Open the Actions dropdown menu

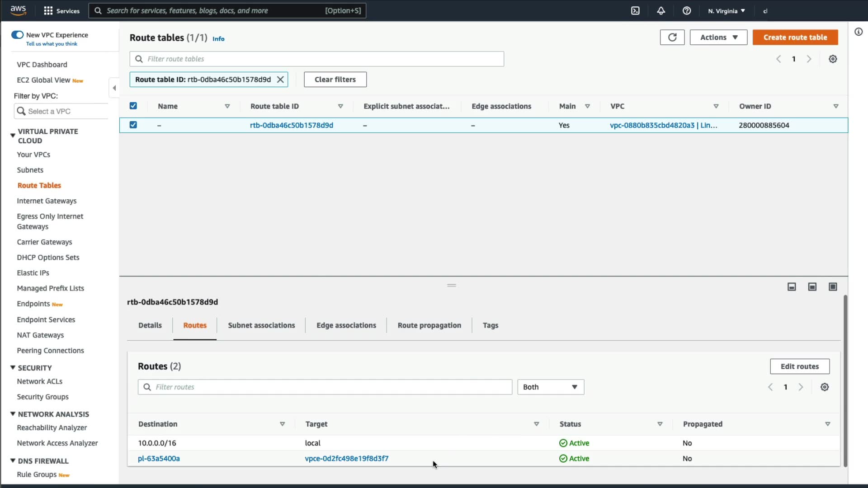tap(718, 38)
